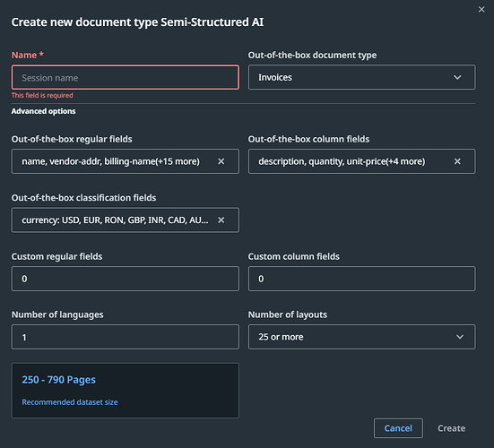Clear the currency classification fields selection
The width and height of the screenshot is (494, 448).
[x=221, y=220]
